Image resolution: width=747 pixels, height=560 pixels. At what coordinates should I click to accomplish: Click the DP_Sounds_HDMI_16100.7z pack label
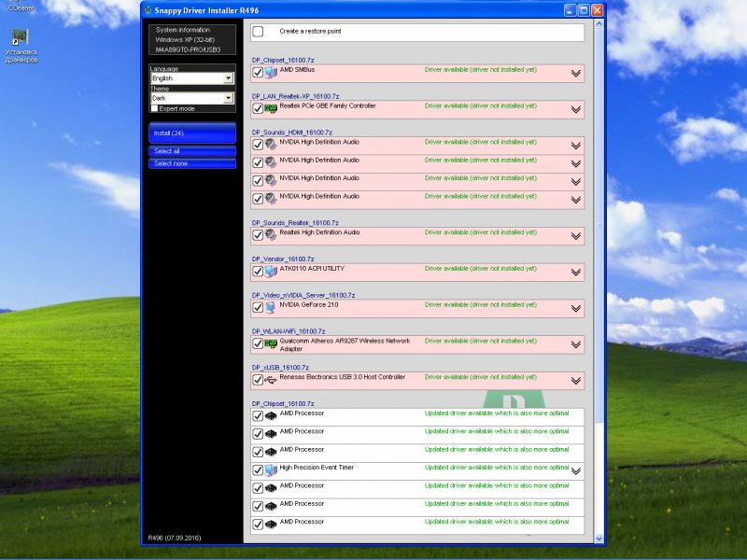coord(292,133)
